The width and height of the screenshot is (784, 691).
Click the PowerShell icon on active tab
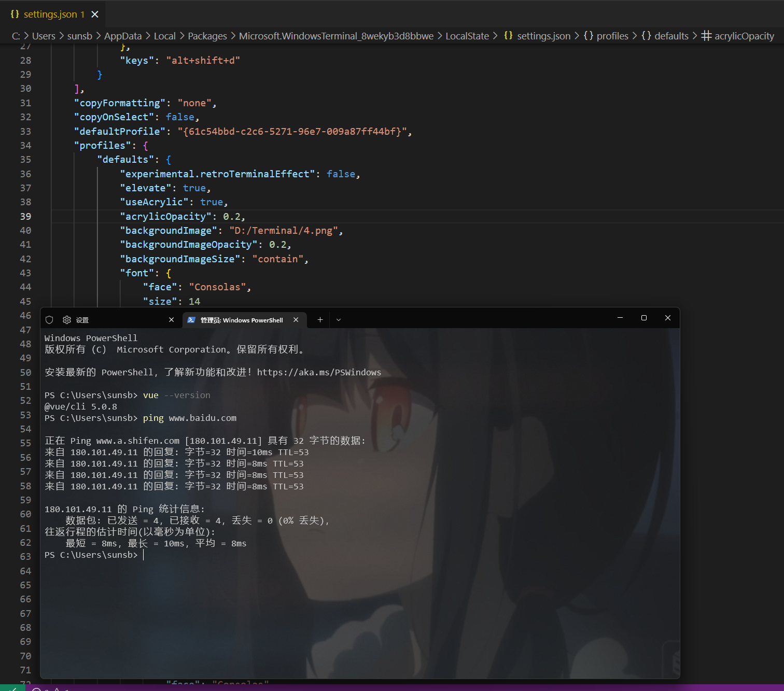tap(191, 320)
